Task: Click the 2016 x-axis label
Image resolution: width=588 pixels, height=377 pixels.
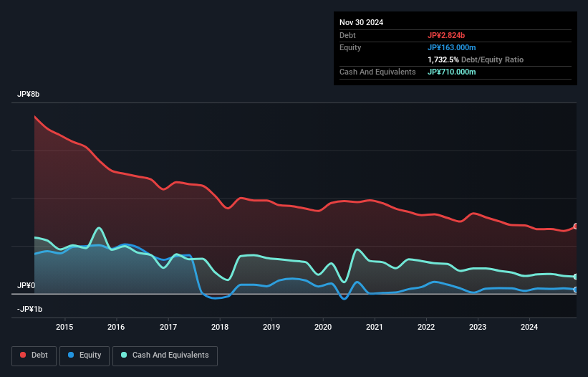Action: (x=116, y=327)
